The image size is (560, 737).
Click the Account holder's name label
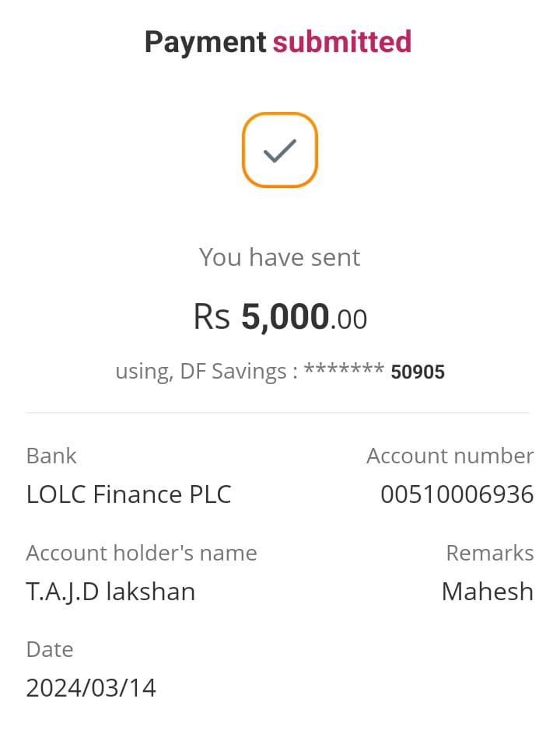pos(142,553)
